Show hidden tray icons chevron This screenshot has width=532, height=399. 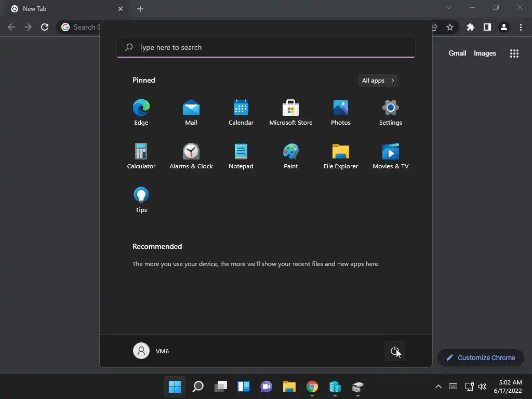(438, 387)
